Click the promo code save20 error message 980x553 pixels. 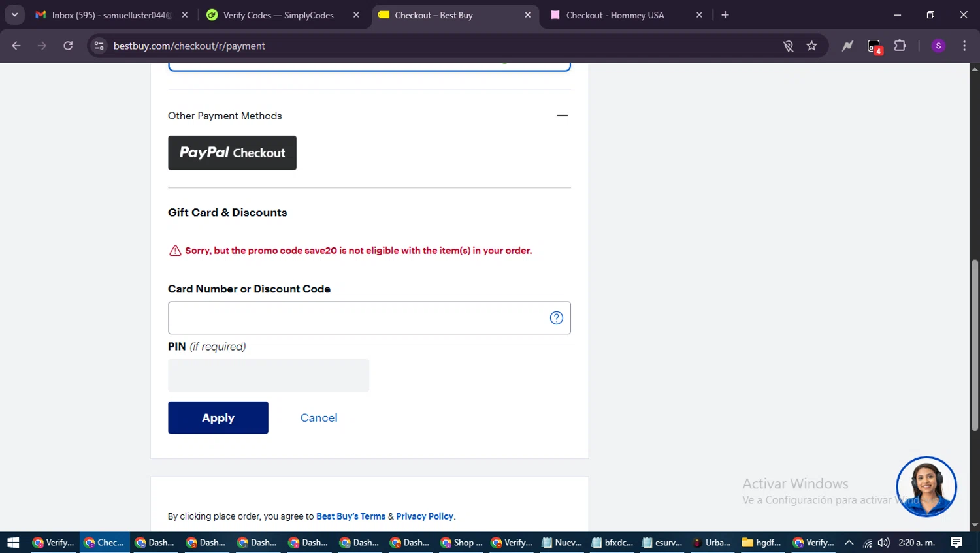coord(359,251)
